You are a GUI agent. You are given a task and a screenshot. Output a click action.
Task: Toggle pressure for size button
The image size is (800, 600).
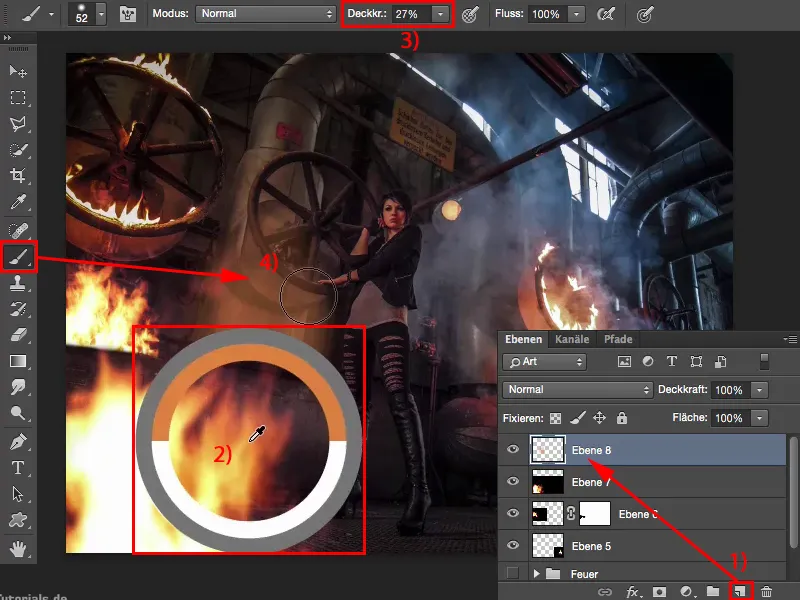645,14
